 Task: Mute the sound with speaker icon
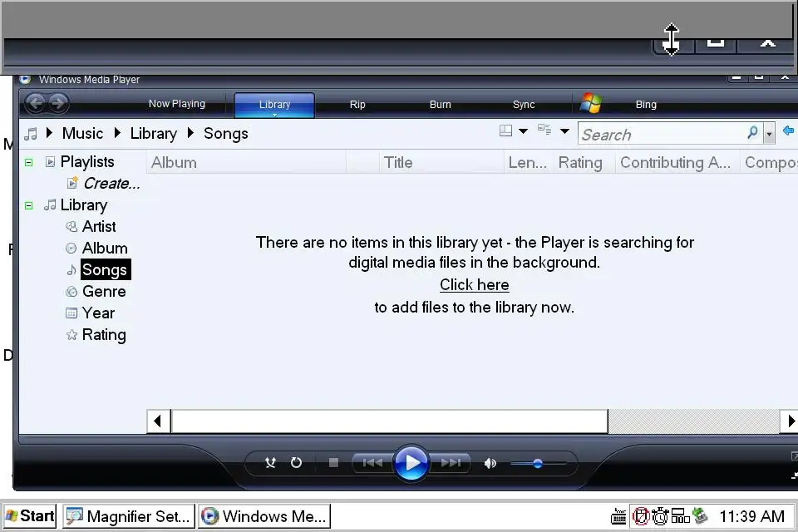[490, 463]
